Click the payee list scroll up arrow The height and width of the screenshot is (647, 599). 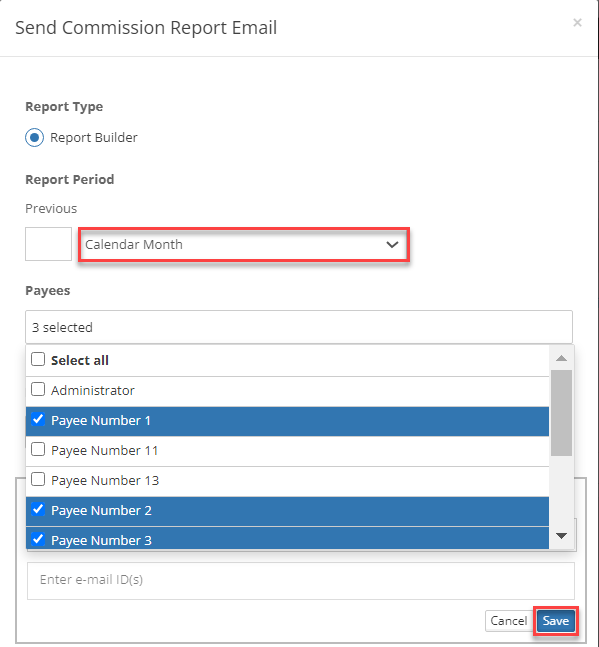[561, 358]
